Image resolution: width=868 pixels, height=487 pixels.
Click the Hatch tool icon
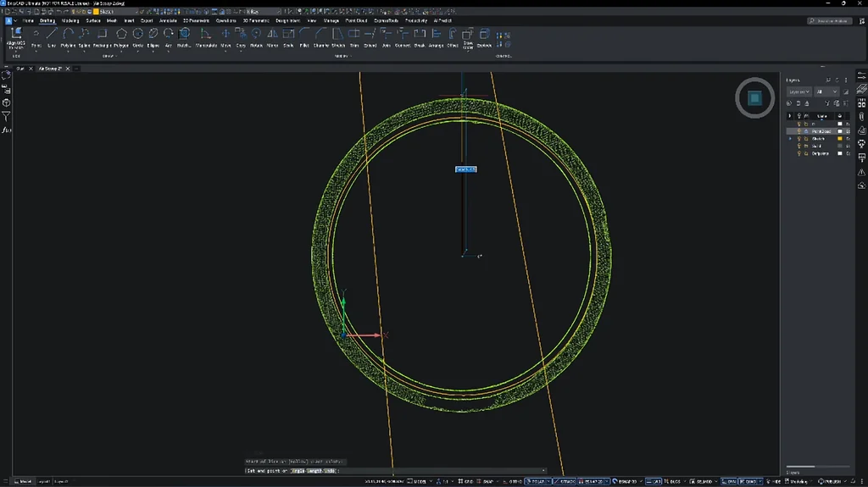tap(184, 35)
